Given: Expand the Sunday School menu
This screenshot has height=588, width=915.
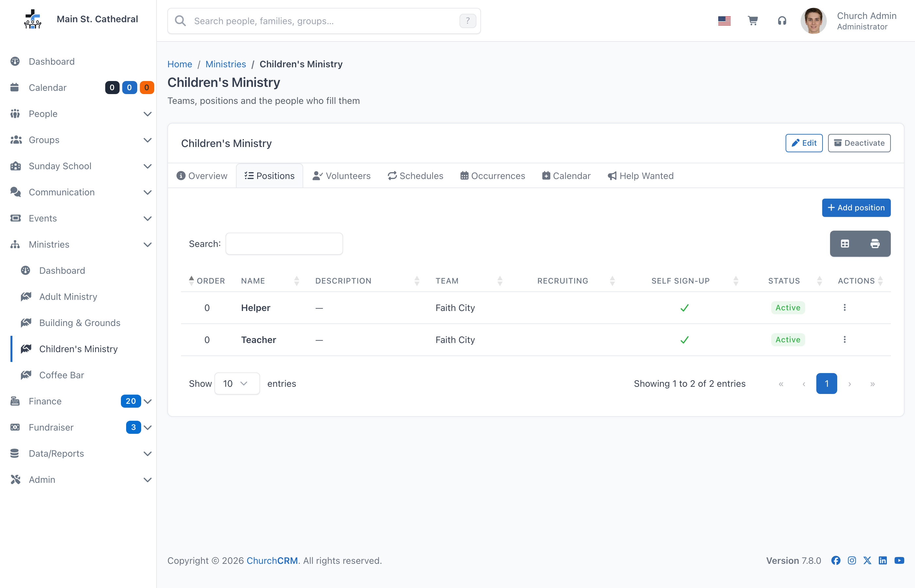Looking at the screenshot, I should [78, 166].
